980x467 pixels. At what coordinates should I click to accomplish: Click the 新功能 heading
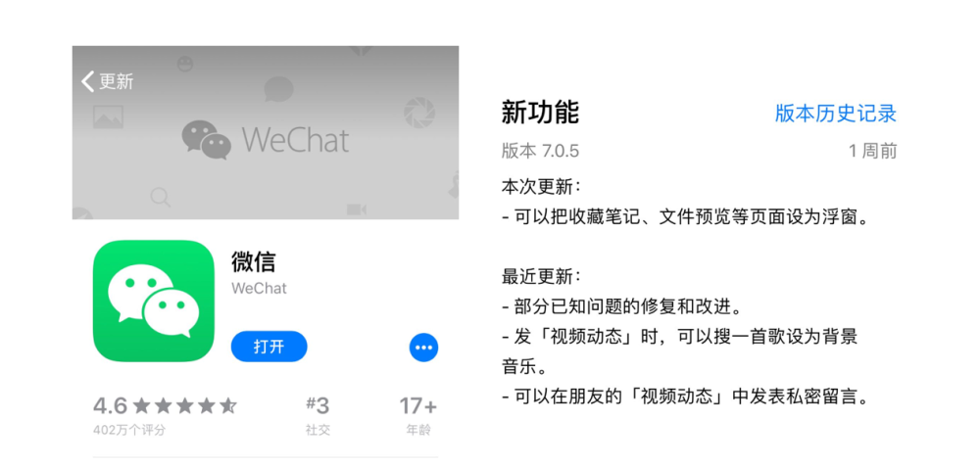[540, 113]
